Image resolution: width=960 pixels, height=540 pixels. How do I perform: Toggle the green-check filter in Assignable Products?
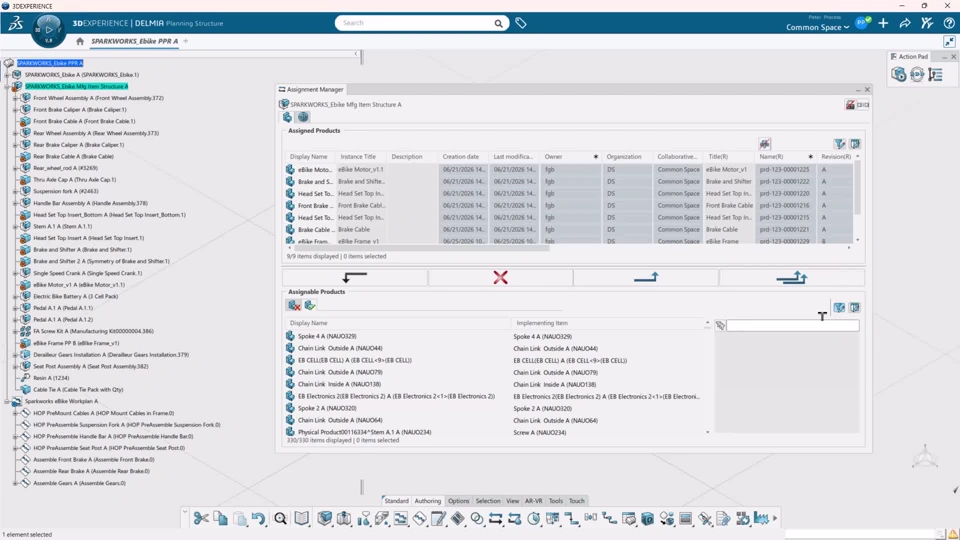tap(310, 305)
